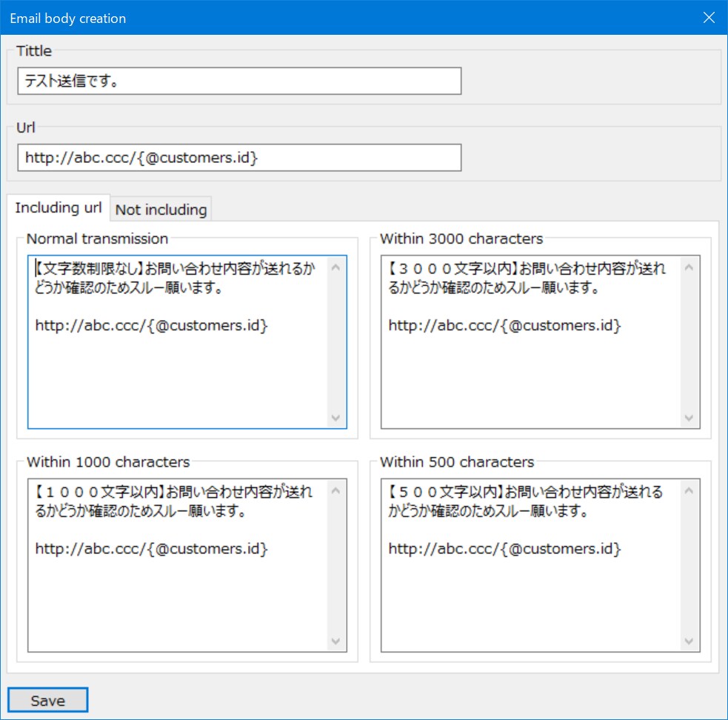This screenshot has height=720, width=728.
Task: Click the URL text in Within 3000 characters box
Action: pos(504,326)
